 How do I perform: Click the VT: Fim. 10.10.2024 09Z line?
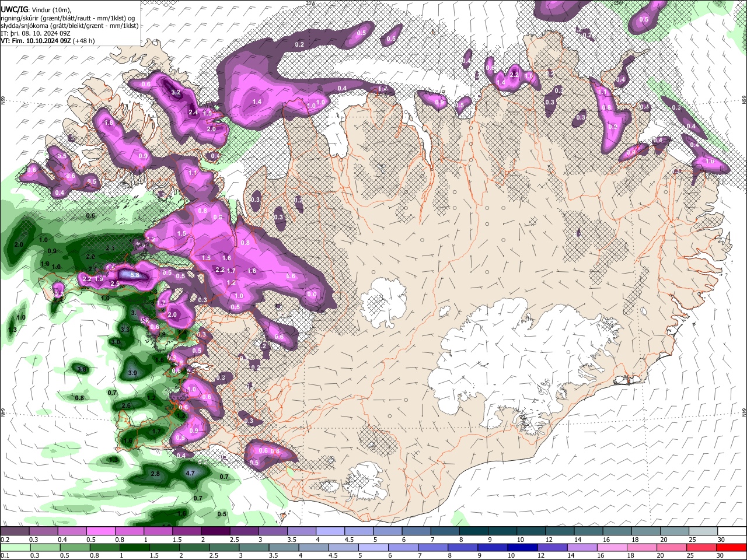[x=48, y=41]
